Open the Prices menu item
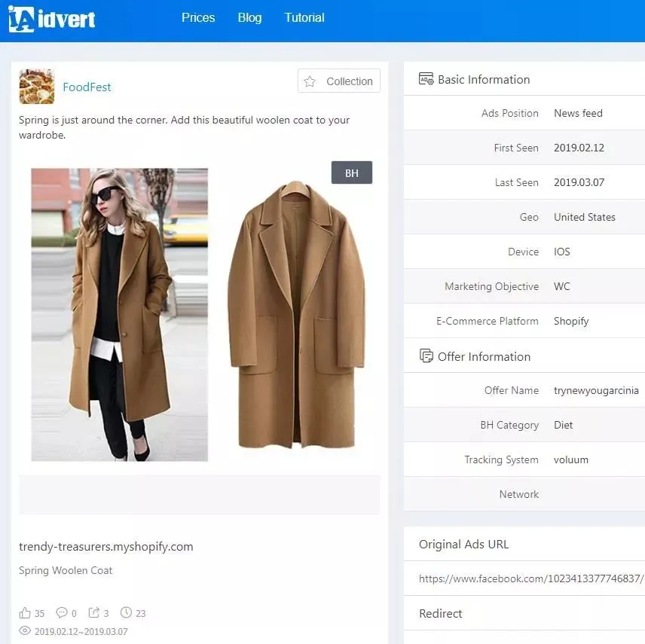The height and width of the screenshot is (644, 645). click(198, 17)
